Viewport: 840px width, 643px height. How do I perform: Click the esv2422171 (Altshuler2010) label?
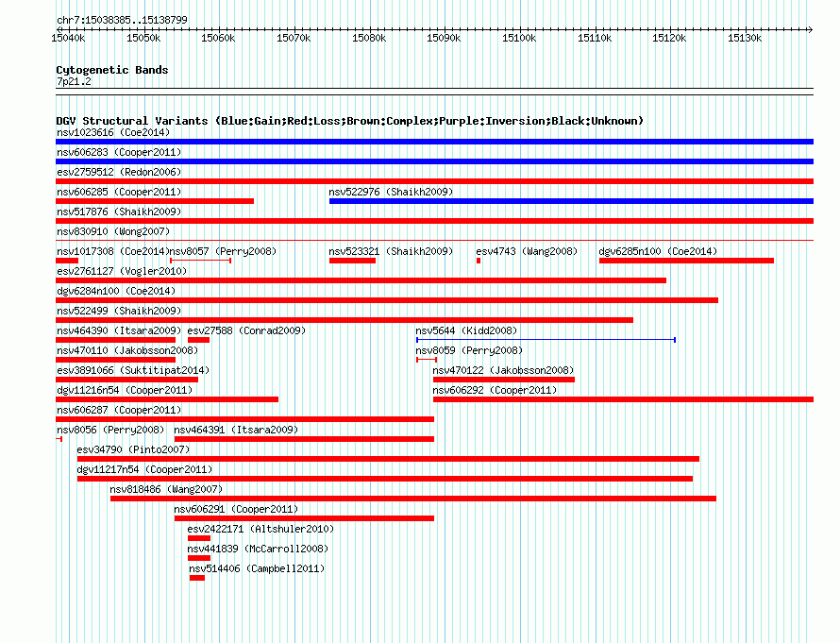pyautogui.click(x=260, y=529)
